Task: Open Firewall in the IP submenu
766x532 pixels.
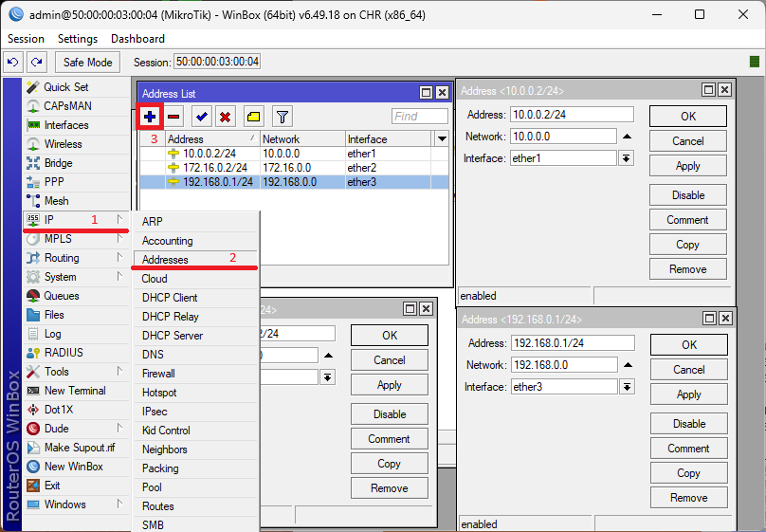Action: [x=158, y=374]
